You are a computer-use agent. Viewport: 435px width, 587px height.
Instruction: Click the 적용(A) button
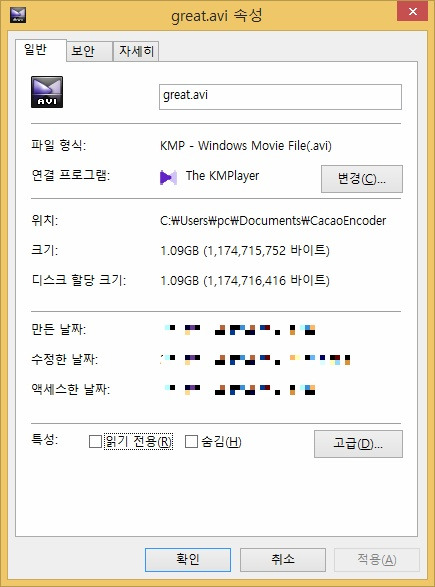377,560
